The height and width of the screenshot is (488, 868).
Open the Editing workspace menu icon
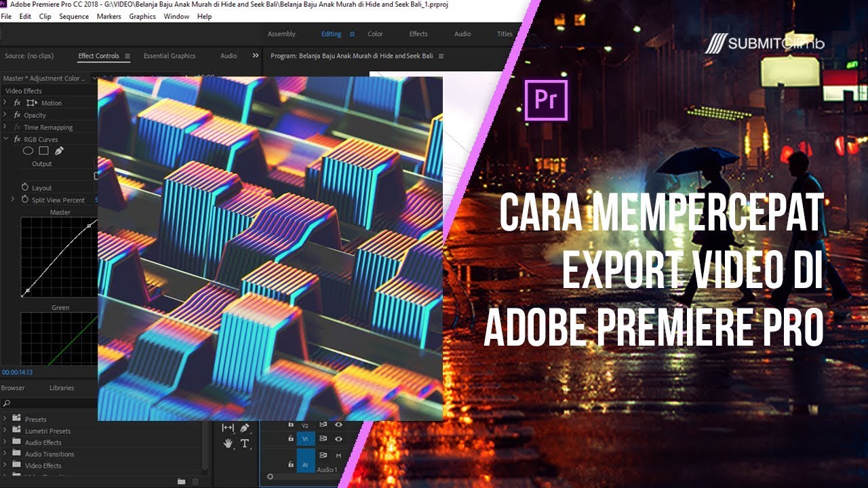click(x=352, y=34)
